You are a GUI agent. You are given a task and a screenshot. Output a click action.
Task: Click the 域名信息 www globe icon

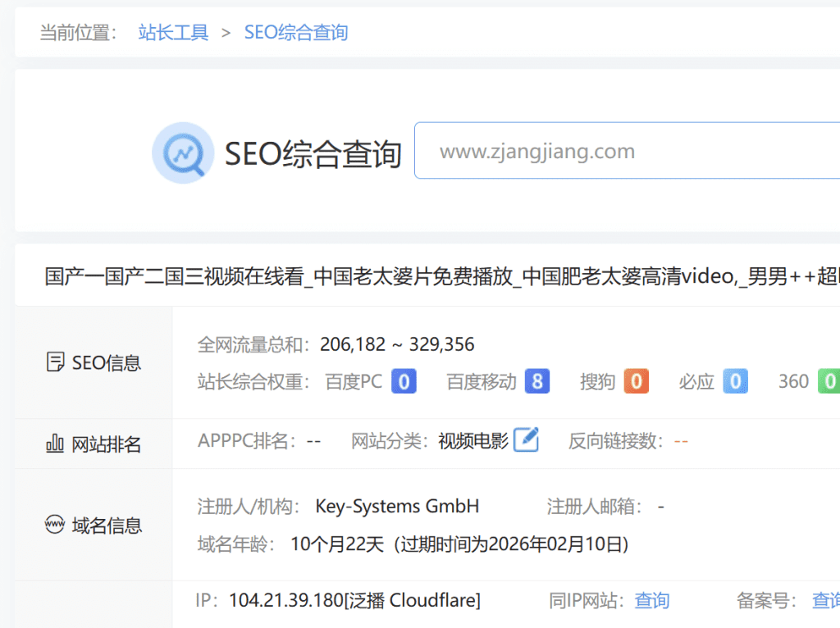55,526
